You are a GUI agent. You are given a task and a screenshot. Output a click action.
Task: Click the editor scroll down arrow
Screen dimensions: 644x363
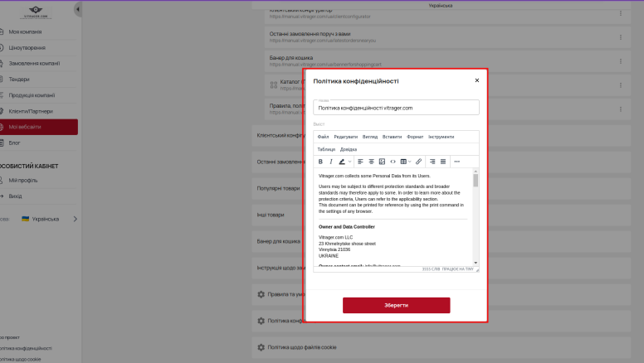[x=476, y=263]
